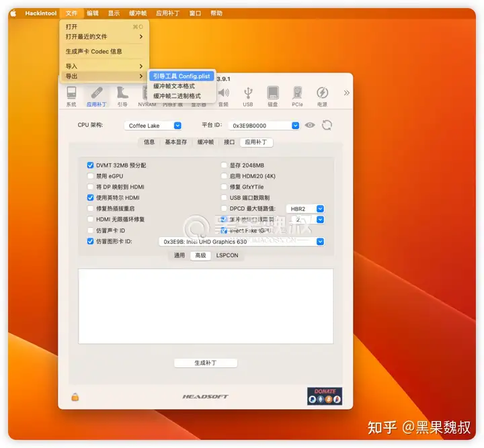
Task: Open the PCIe toolbar icon
Action: point(297,96)
